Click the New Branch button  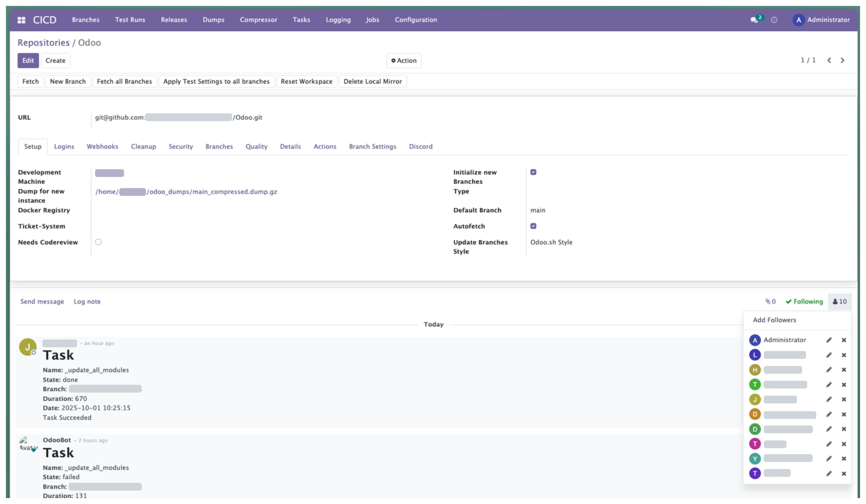click(68, 81)
